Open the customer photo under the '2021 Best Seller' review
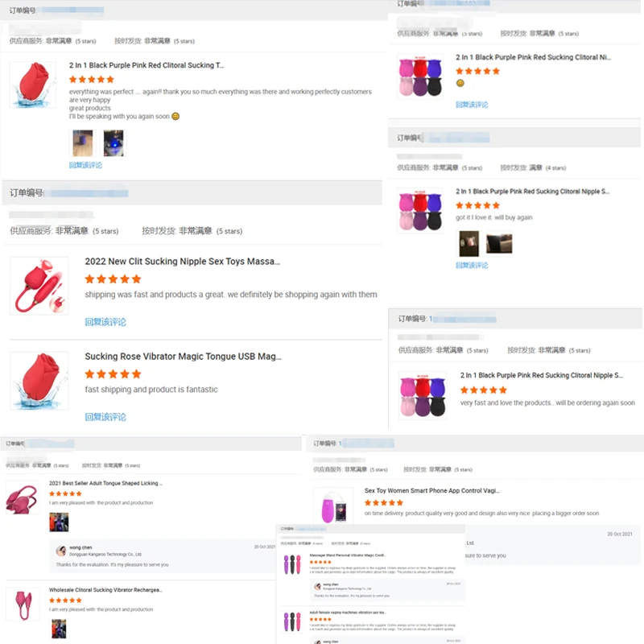The height and width of the screenshot is (644, 644). point(59,522)
